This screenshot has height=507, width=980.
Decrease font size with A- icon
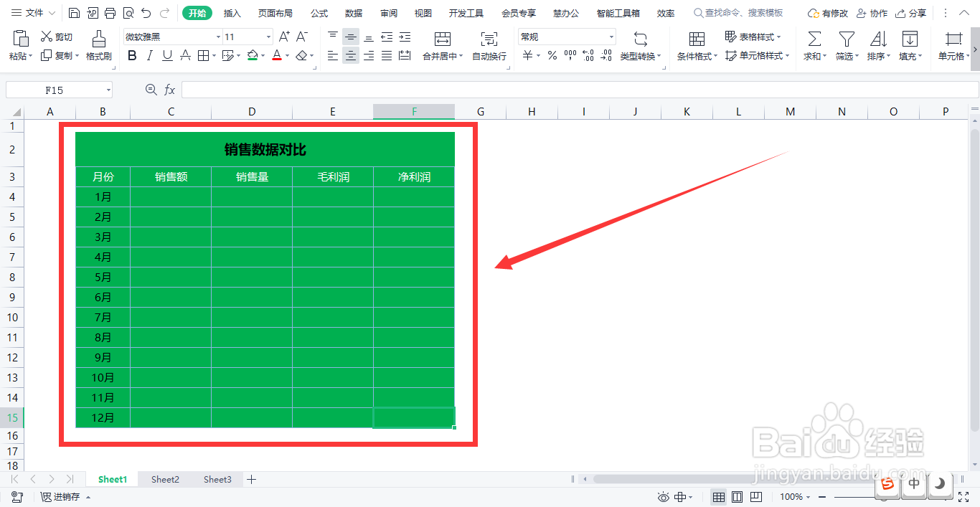tap(302, 37)
